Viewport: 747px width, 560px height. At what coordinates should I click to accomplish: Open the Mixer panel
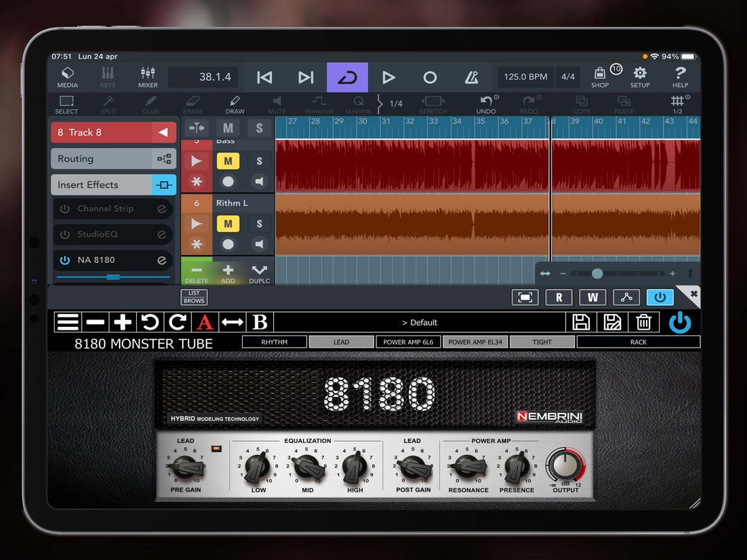point(148,77)
